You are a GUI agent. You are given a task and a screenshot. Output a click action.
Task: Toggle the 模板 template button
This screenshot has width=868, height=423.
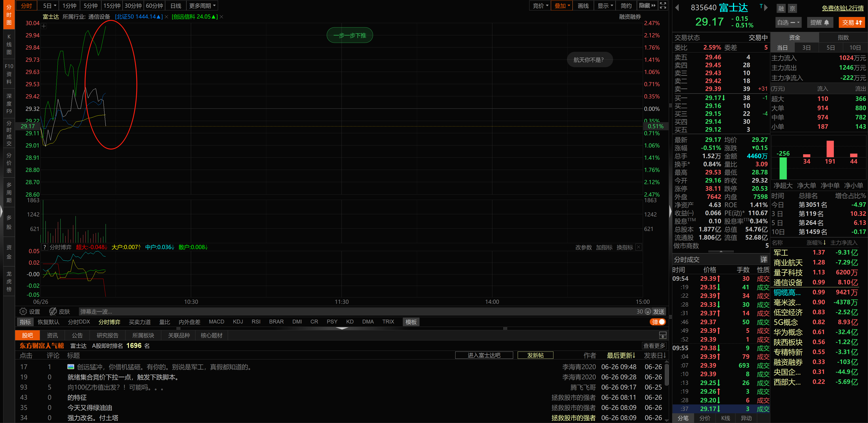pyautogui.click(x=411, y=322)
